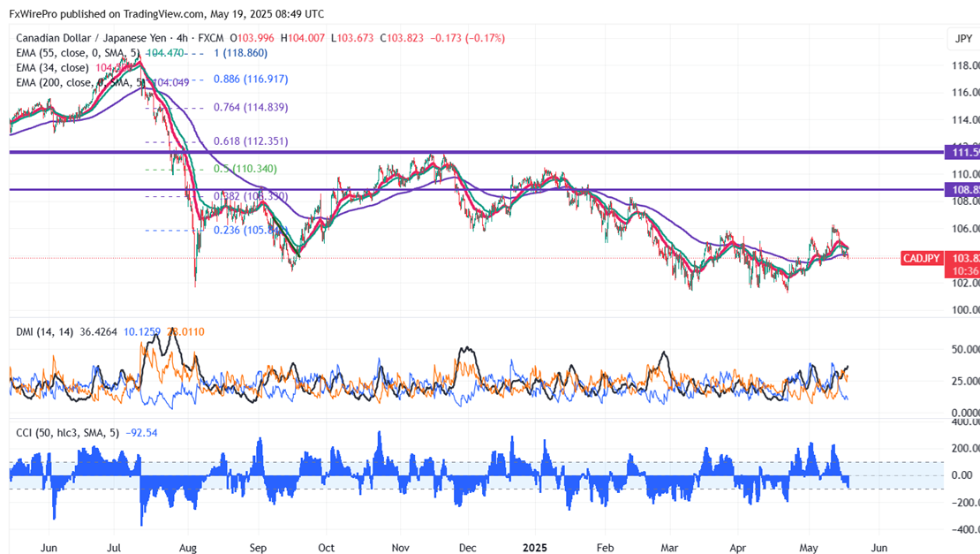Click the DMI value 36.4264
This screenshot has height=554, width=980.
[98, 332]
